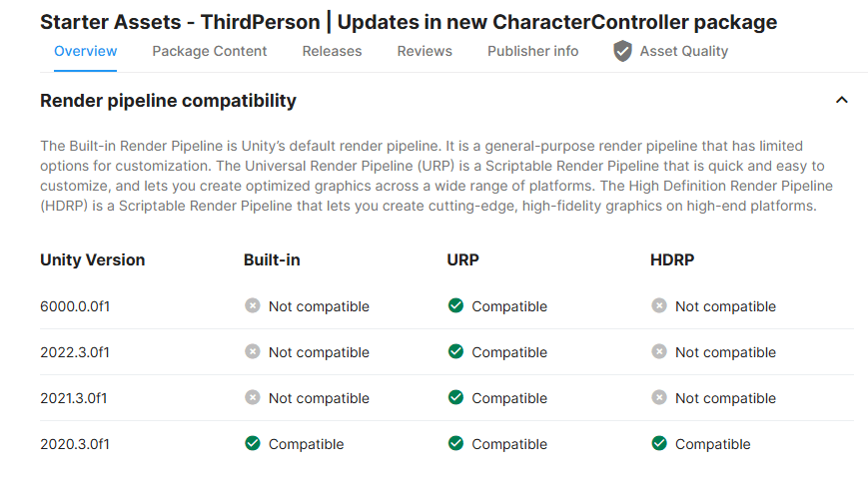
Task: Click the Render pipeline compatibility heading
Action: [x=168, y=101]
